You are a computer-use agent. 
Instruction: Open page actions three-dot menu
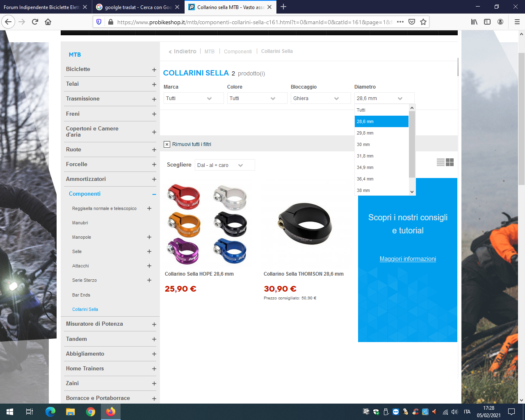coord(400,22)
